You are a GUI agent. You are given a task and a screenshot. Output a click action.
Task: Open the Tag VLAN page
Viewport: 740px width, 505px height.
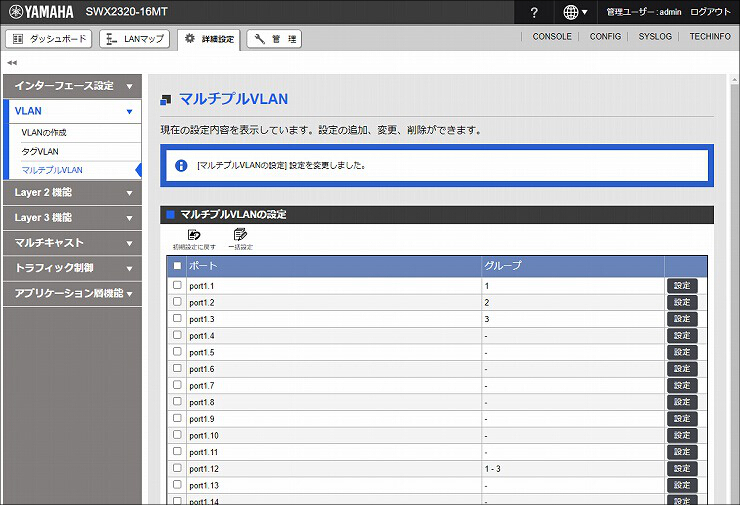(40, 152)
